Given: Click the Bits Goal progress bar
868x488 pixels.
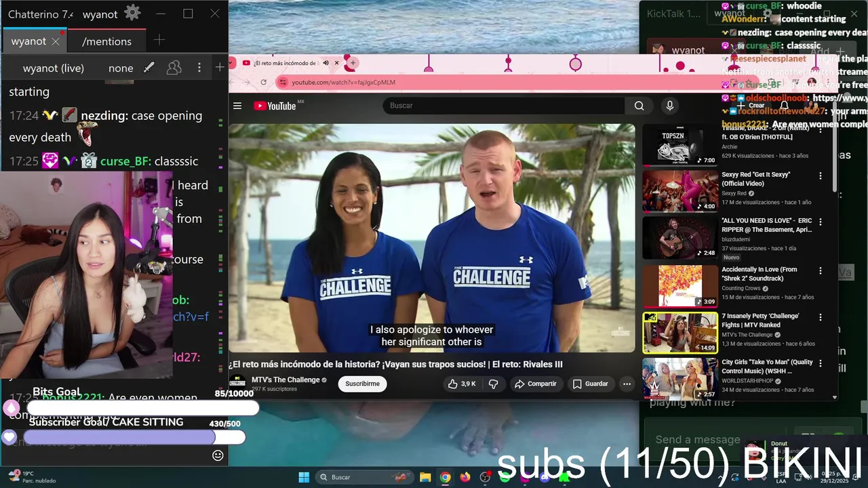Looking at the screenshot, I should click(142, 407).
